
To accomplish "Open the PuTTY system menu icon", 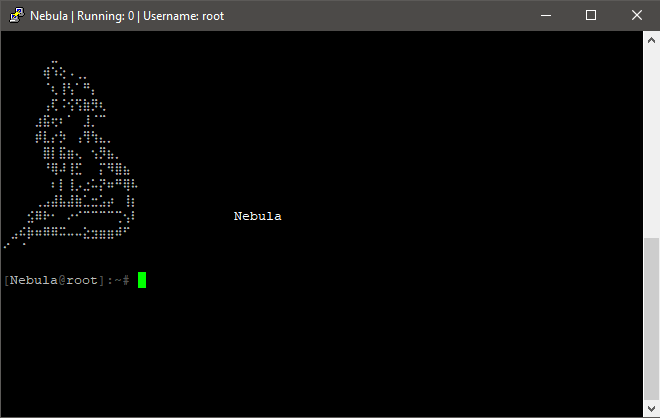I will click(x=17, y=16).
